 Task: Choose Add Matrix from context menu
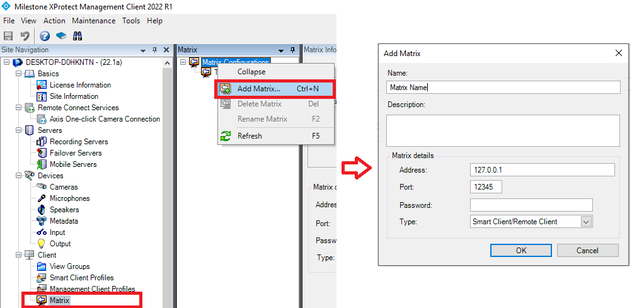coord(275,89)
